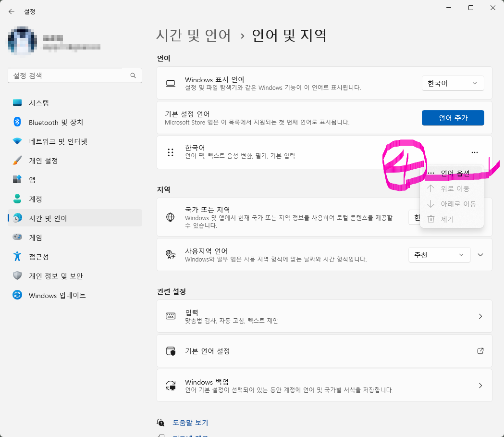The image size is (504, 437).
Task: Click the 기본 설정 언어 heading text
Action: point(187,114)
